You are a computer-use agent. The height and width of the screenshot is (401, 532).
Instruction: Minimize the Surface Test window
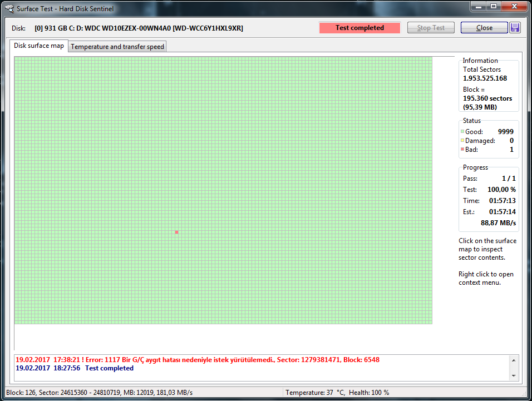click(x=479, y=7)
